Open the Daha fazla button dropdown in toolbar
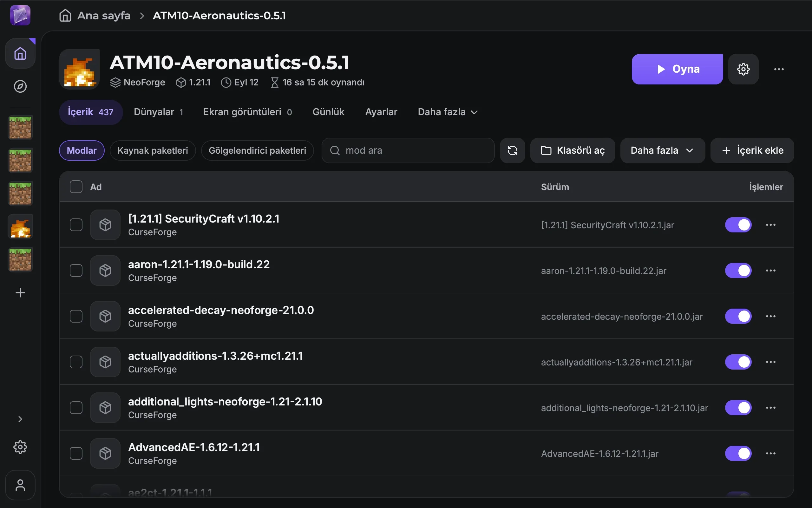812x508 pixels. [x=662, y=150]
